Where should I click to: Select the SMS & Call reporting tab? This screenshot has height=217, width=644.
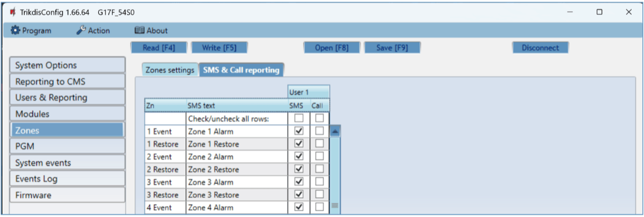241,70
